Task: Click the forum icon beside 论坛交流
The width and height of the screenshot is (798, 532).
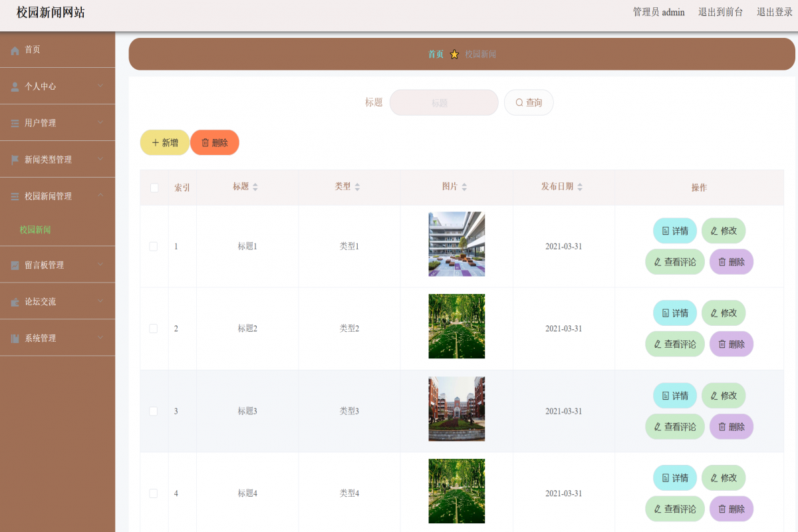Action: (x=13, y=301)
